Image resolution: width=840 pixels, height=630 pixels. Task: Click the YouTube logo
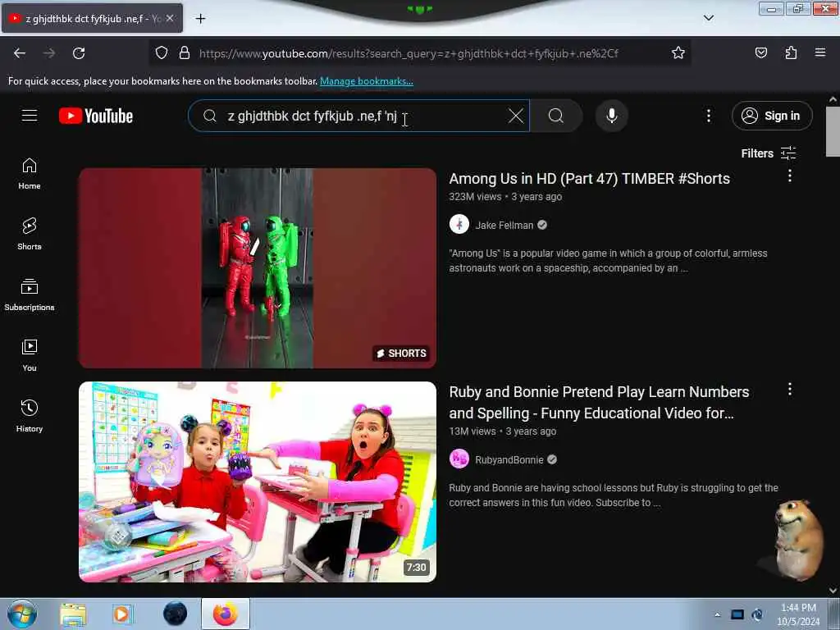96,116
